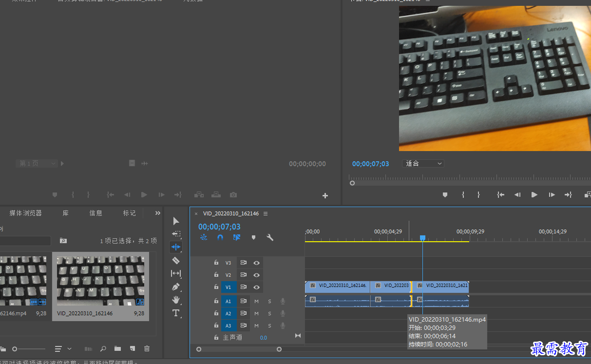Expand hidden panel tabs chevron
Screen dimensions: 591x364
[x=157, y=213]
